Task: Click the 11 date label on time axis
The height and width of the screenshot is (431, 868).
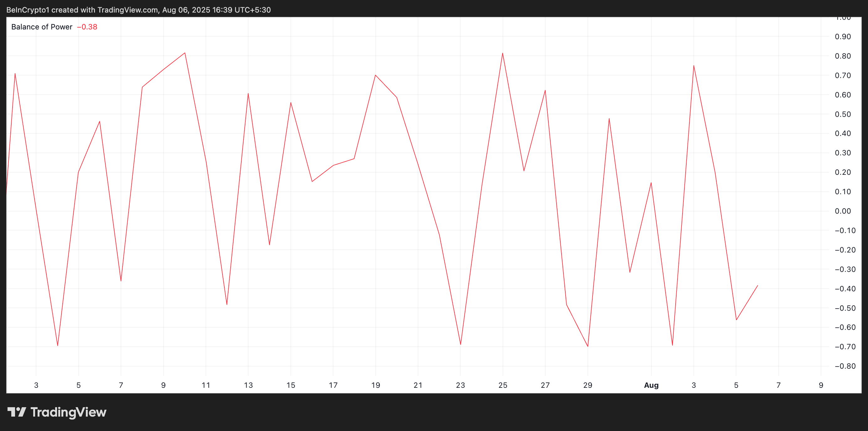Action: click(x=206, y=385)
